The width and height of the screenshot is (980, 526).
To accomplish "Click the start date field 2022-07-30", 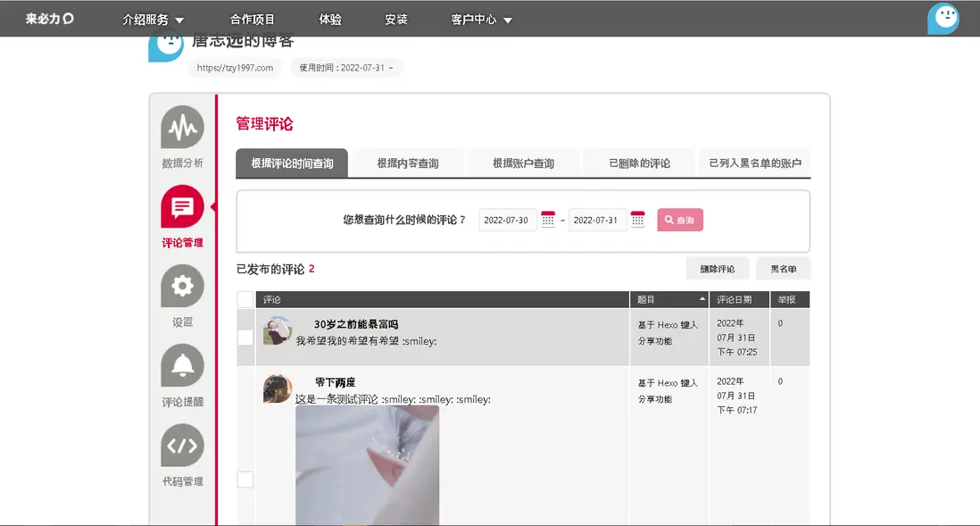I will coord(507,221).
